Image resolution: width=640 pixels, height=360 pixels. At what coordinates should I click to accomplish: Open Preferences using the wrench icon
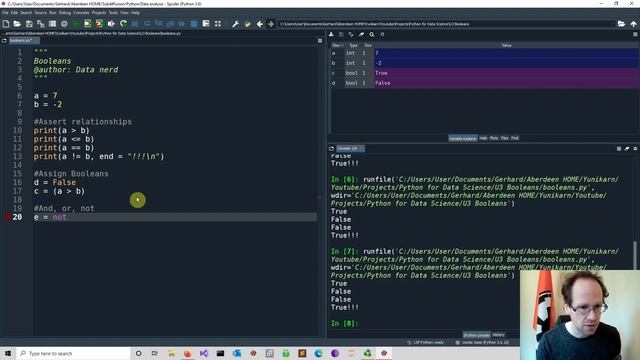tap(236, 24)
